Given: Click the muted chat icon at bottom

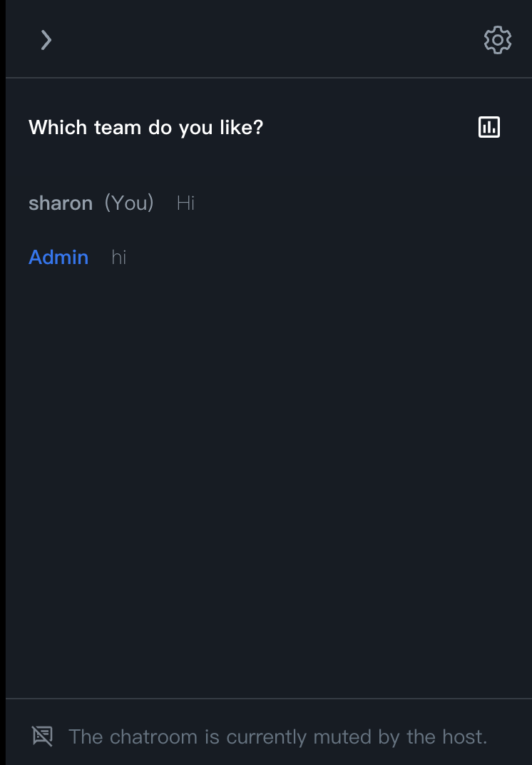Looking at the screenshot, I should pos(43,736).
